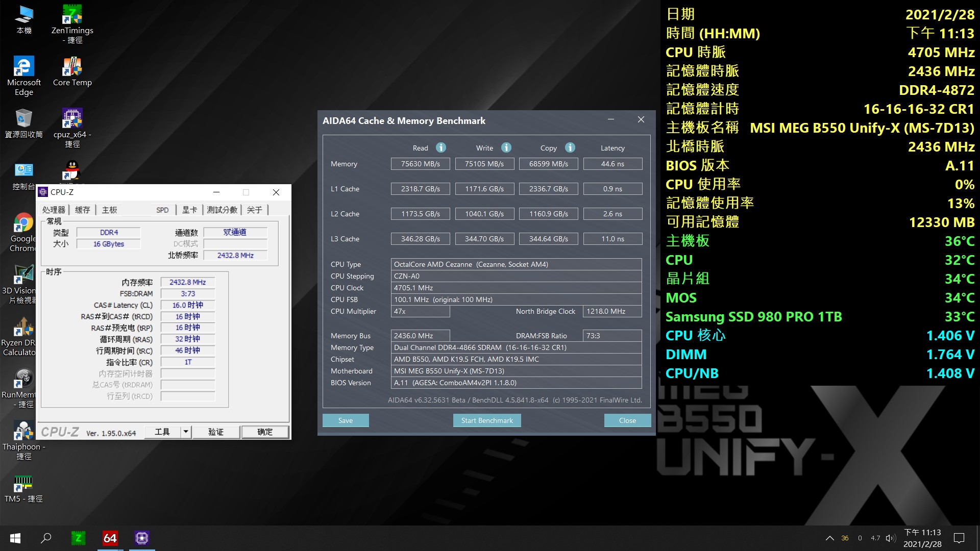
Task: Switch to ZenTimings in the taskbar
Action: pyautogui.click(x=78, y=538)
